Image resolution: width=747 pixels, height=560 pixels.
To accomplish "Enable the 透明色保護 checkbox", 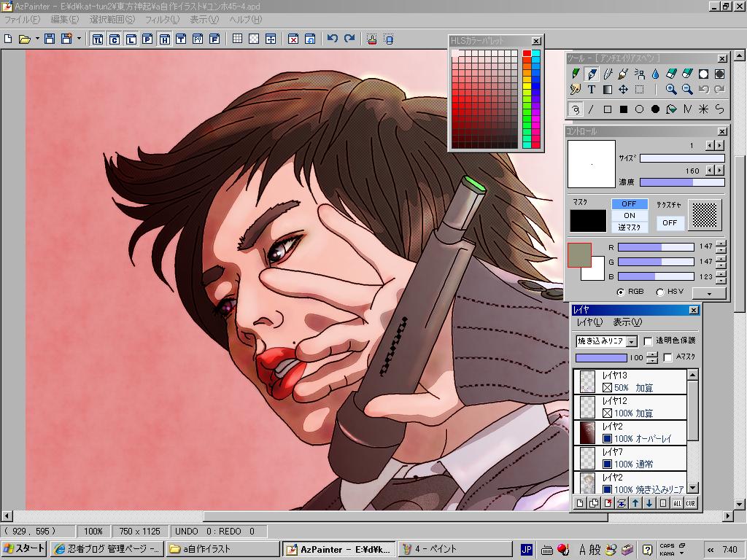I will pyautogui.click(x=648, y=341).
